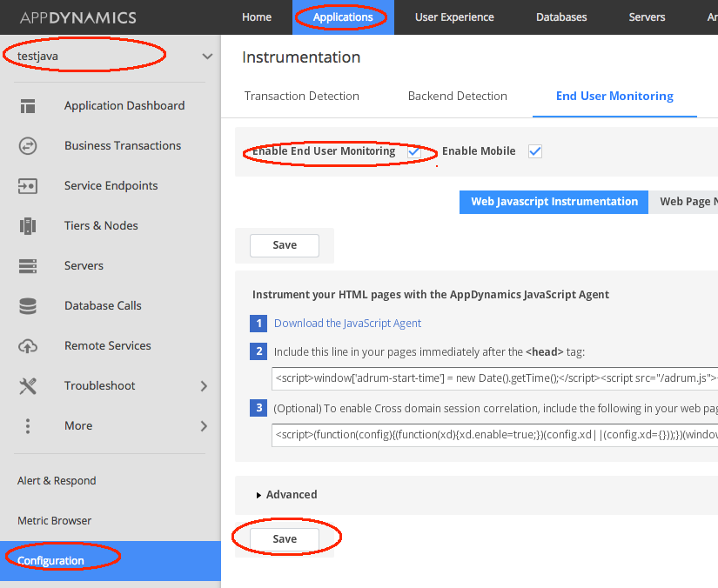Click the Application Dashboard icon in sidebar
718x588 pixels.
[28, 106]
